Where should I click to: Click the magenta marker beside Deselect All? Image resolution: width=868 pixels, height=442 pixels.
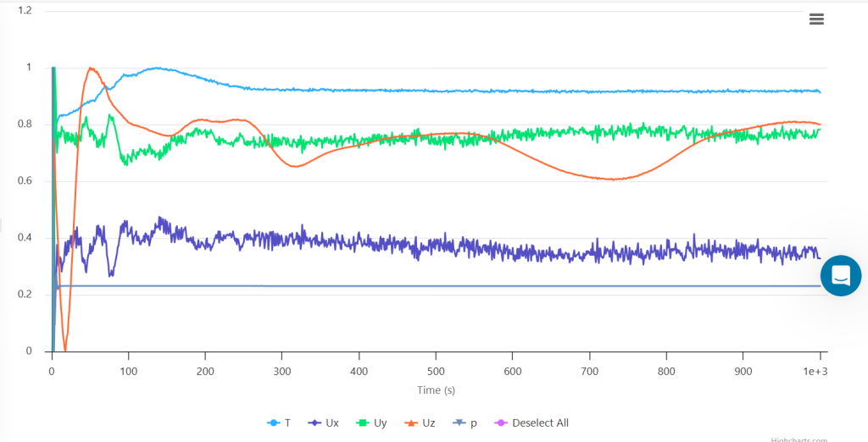point(500,423)
